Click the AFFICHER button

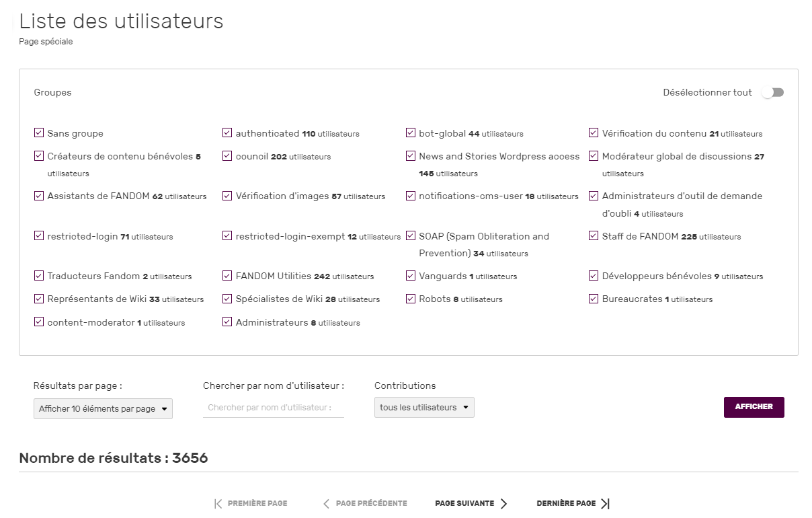(x=754, y=407)
